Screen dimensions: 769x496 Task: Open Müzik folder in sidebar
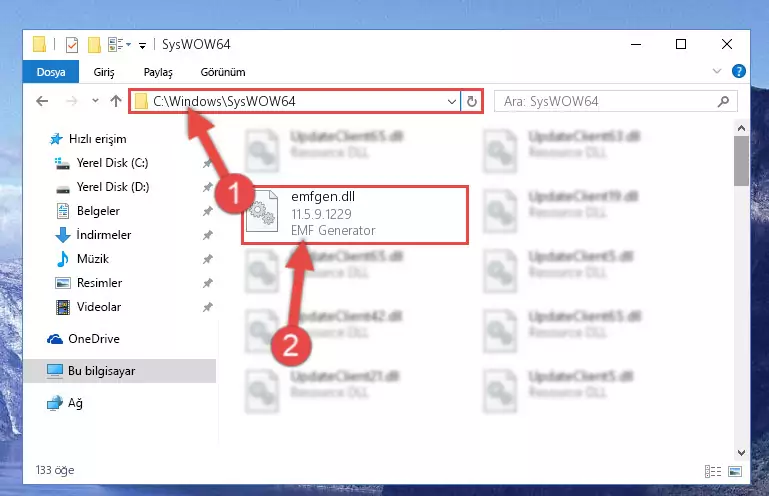(x=83, y=259)
